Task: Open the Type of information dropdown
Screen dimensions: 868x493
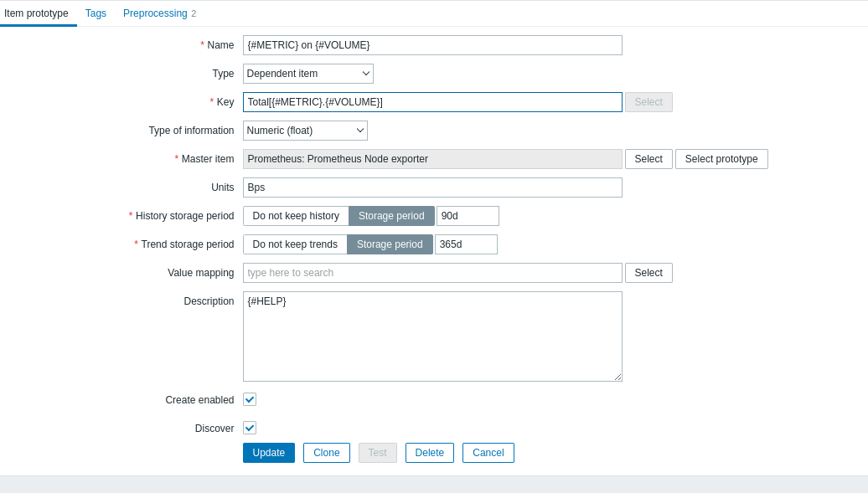Action: [x=305, y=131]
